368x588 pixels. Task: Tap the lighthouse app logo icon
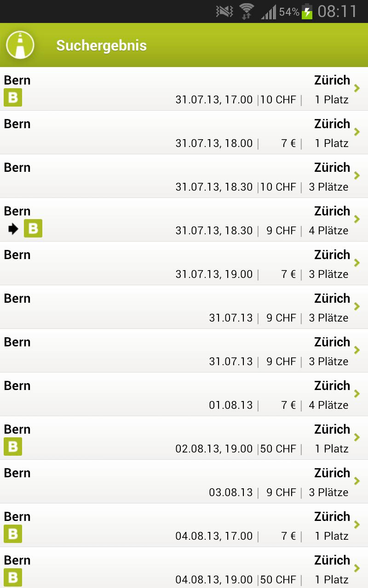click(x=19, y=44)
